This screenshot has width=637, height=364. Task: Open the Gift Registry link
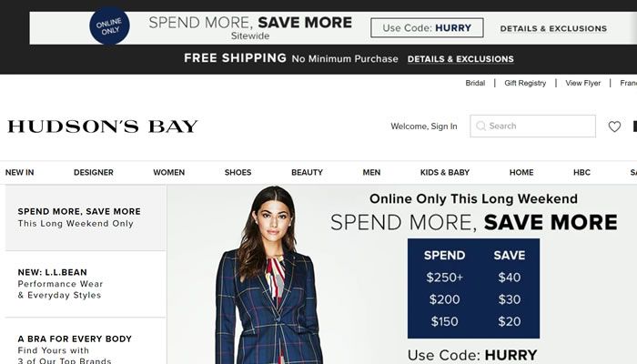[x=525, y=83]
